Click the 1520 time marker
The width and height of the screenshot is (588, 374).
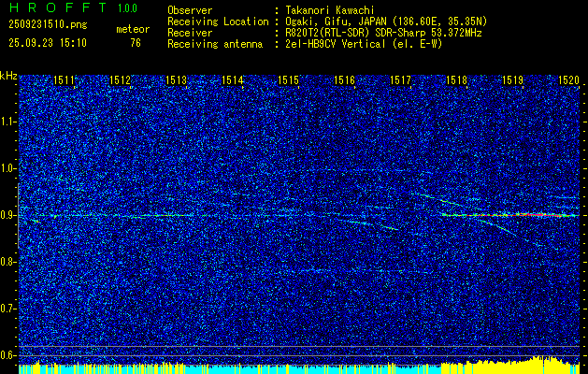coord(569,80)
